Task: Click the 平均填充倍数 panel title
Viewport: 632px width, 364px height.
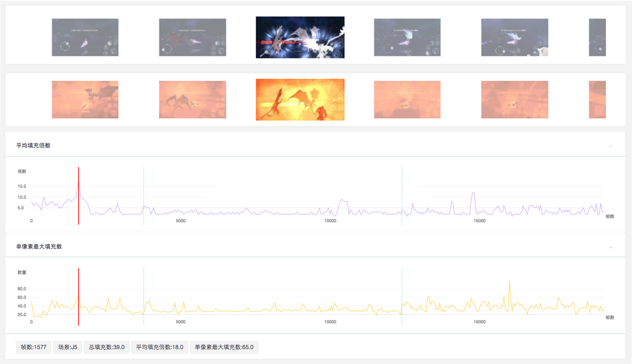Action: click(34, 145)
